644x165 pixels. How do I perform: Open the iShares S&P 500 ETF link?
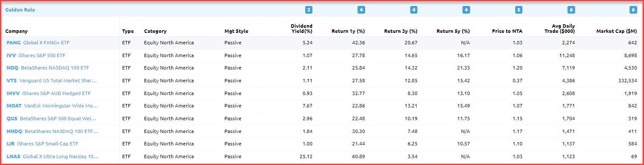click(42, 55)
